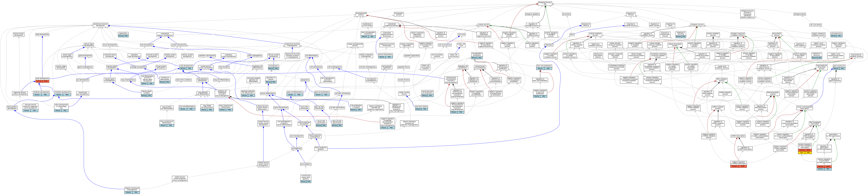
Task: Select the "axon guidance" node
Action: 306,164
